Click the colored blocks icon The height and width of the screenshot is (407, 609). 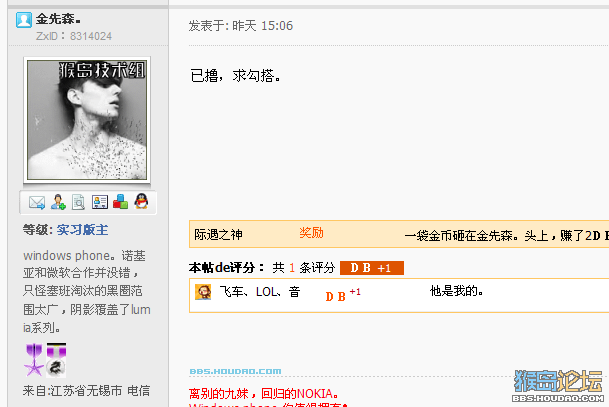click(120, 202)
